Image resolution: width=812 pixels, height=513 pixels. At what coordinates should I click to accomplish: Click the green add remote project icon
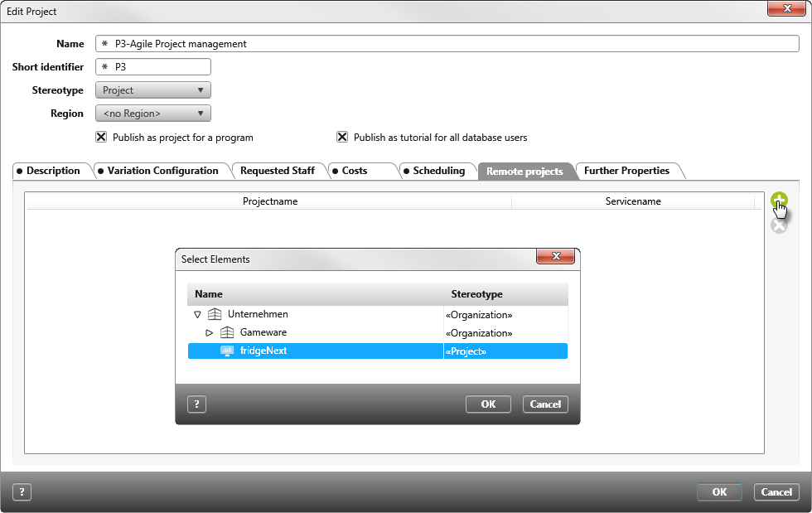click(x=778, y=200)
